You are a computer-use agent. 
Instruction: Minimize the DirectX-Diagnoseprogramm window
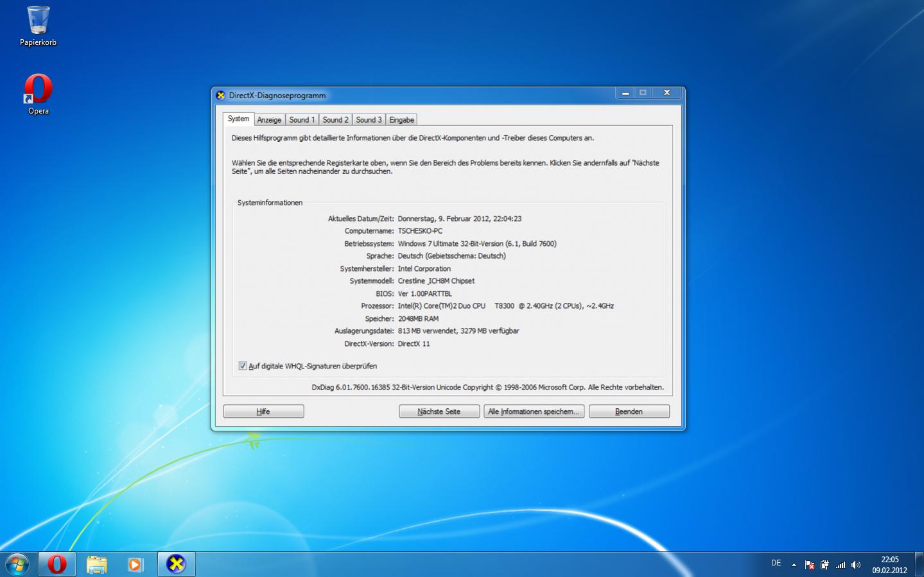625,93
